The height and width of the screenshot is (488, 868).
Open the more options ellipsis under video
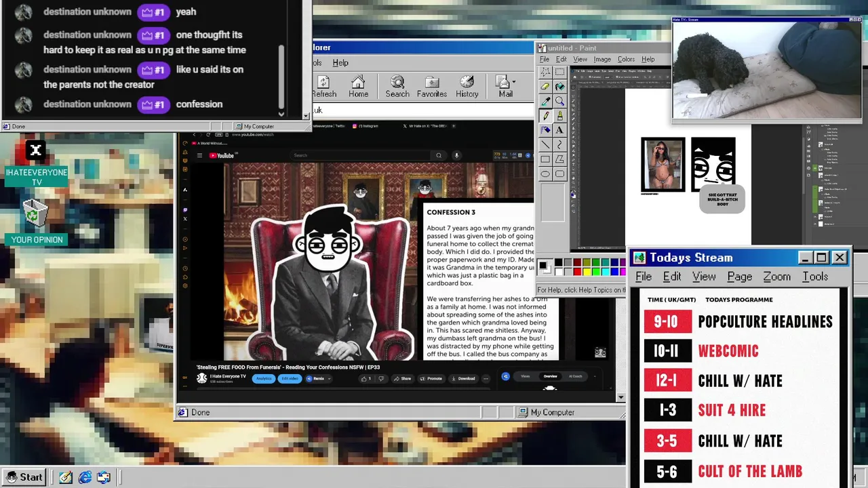[486, 379]
